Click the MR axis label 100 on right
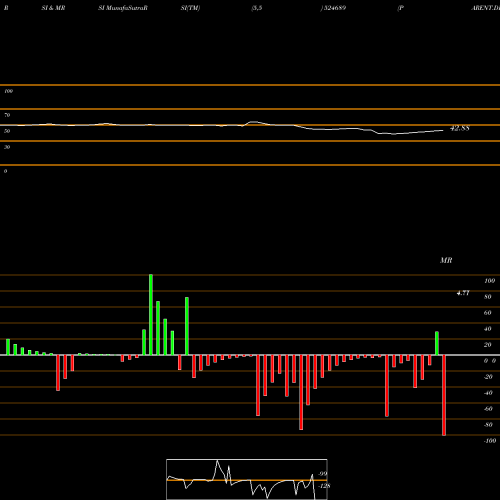The width and height of the screenshot is (500, 500). [489, 281]
